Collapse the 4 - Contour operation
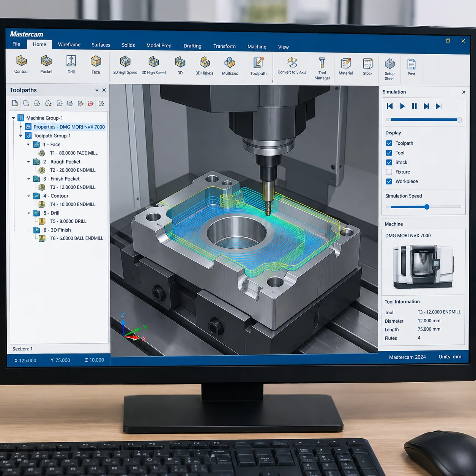Image resolution: width=476 pixels, height=476 pixels. pos(28,196)
